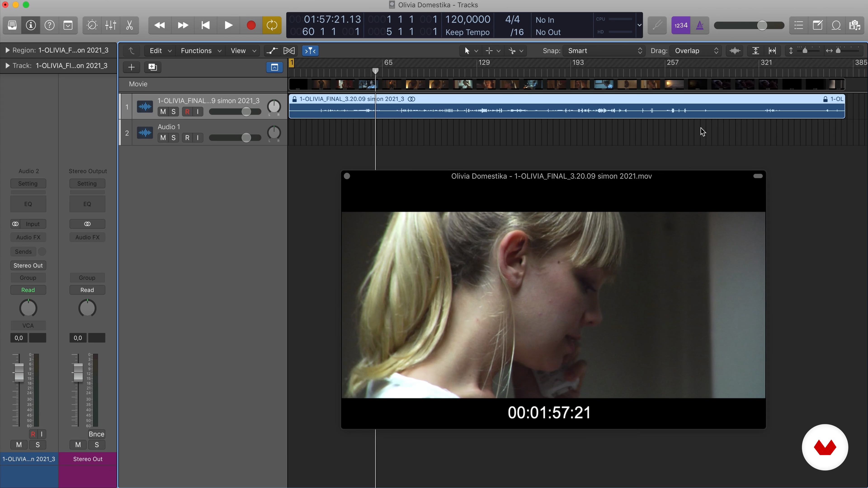Expand the Track inspector disclosure triangle

point(7,66)
